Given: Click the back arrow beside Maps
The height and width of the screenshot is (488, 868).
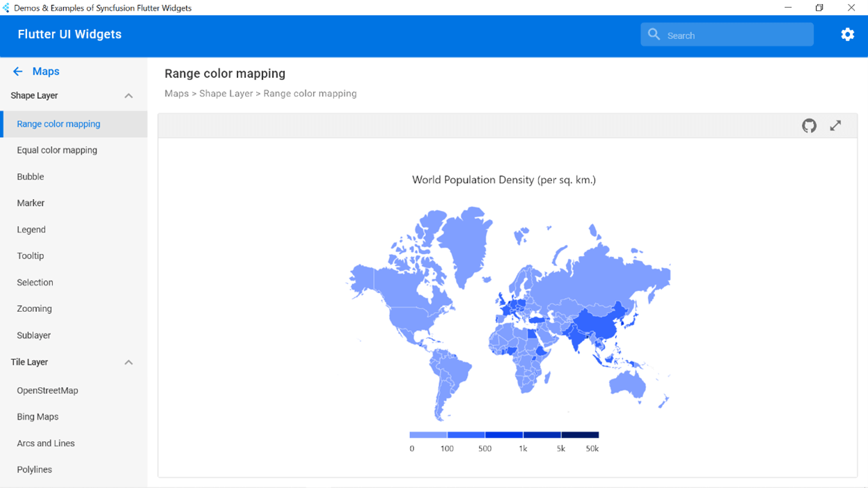Looking at the screenshot, I should (18, 72).
